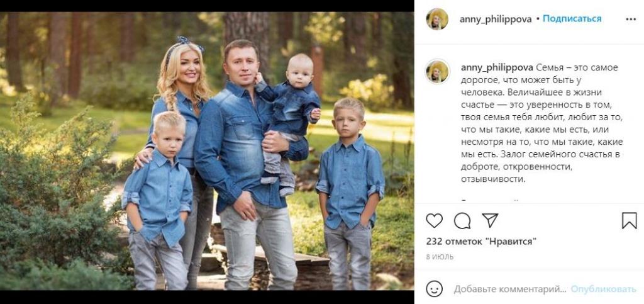644x304 pixels.
Task: Click the family photo in the post
Action: [207, 151]
